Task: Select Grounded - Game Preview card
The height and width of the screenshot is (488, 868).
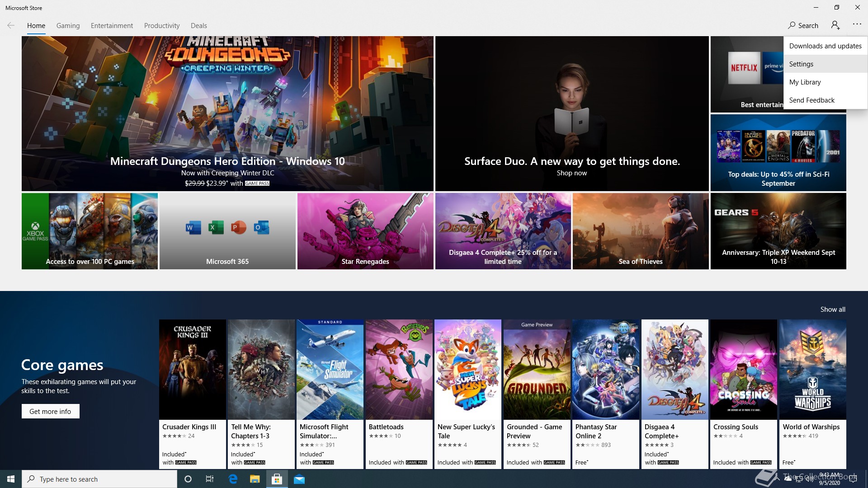Action: [x=537, y=394]
